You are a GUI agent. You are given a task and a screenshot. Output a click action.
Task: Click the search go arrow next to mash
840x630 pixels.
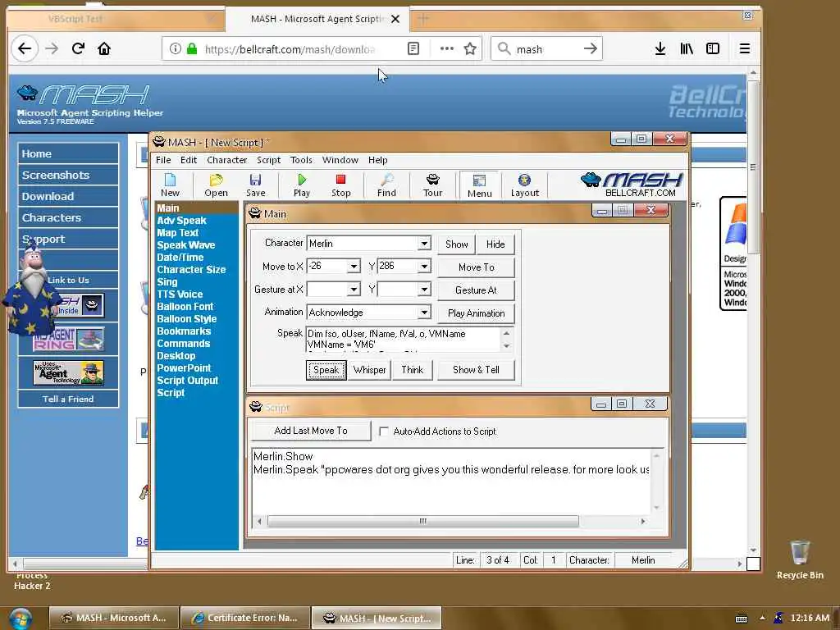(591, 48)
